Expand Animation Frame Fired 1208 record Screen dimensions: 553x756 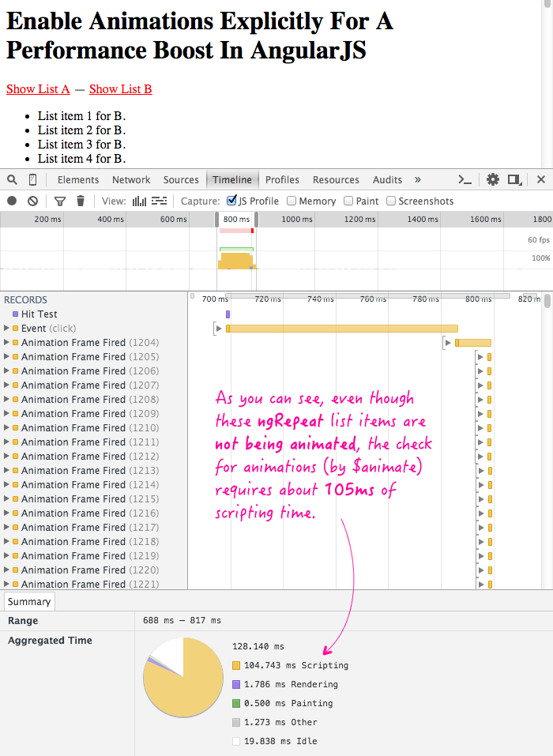[x=7, y=399]
